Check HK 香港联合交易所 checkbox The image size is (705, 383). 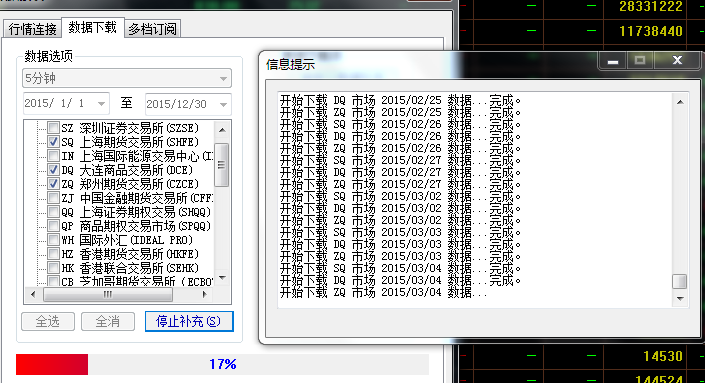coord(54,267)
